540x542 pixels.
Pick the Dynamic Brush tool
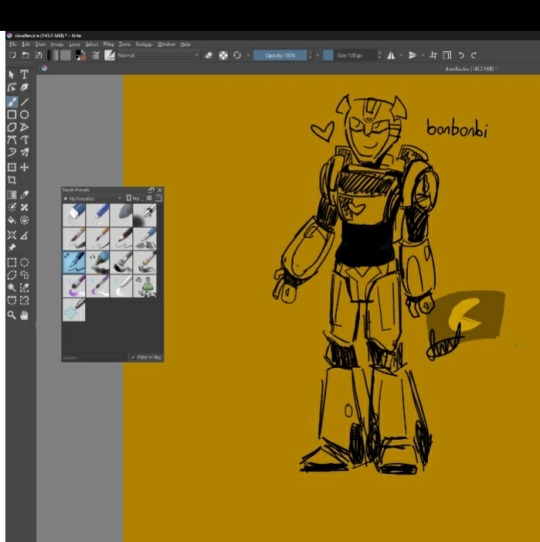pos(11,152)
